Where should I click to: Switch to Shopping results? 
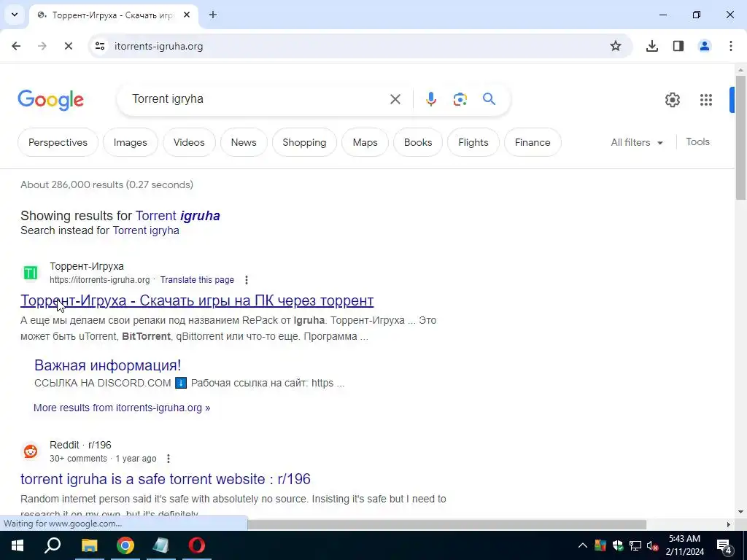(304, 142)
